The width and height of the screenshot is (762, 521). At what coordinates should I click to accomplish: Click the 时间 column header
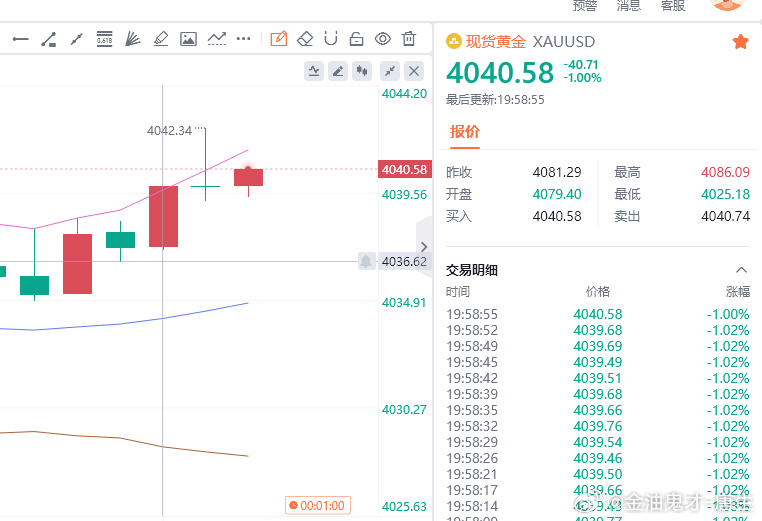(x=458, y=292)
